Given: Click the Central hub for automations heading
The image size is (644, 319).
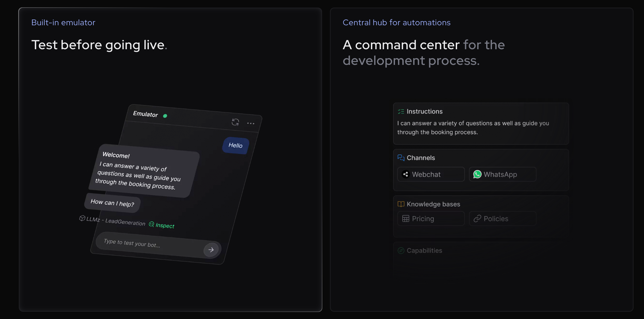Looking at the screenshot, I should point(396,23).
